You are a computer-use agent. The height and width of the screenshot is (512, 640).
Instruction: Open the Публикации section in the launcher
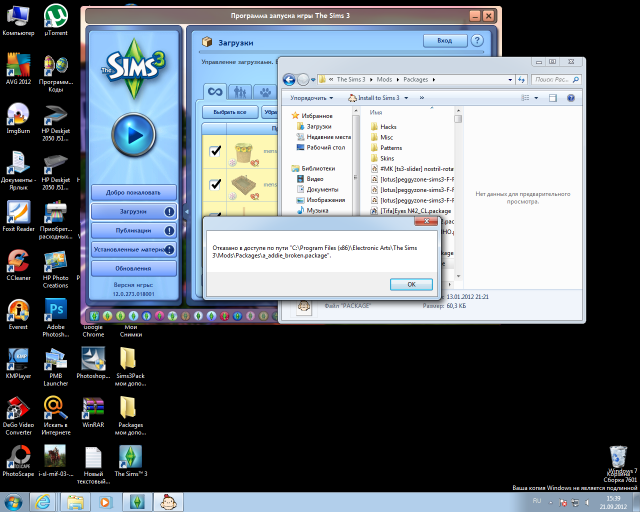[133, 231]
